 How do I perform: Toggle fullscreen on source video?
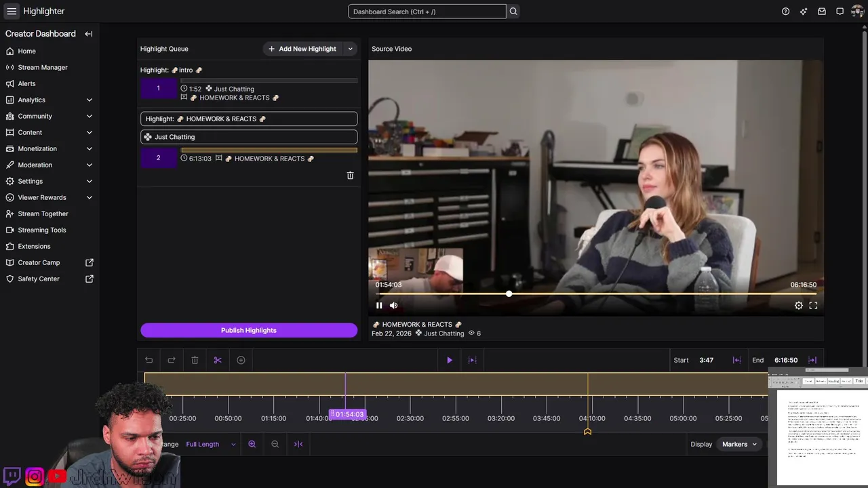[x=814, y=306]
